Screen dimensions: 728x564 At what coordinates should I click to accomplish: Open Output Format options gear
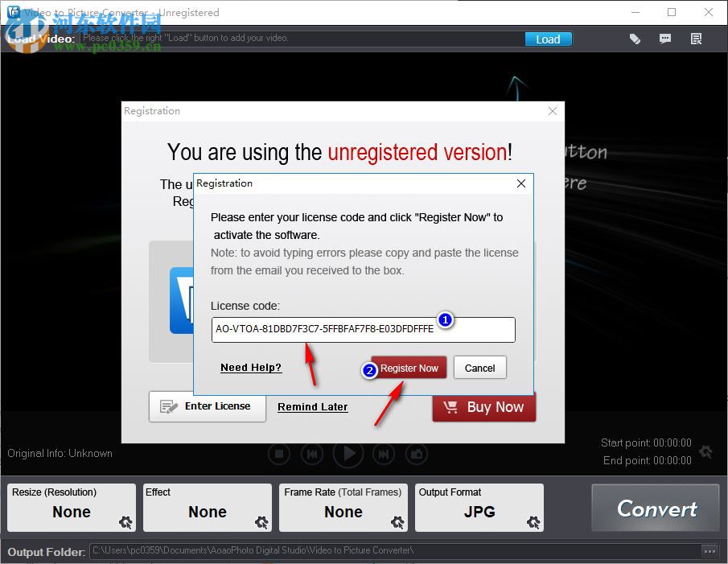pyautogui.click(x=532, y=523)
